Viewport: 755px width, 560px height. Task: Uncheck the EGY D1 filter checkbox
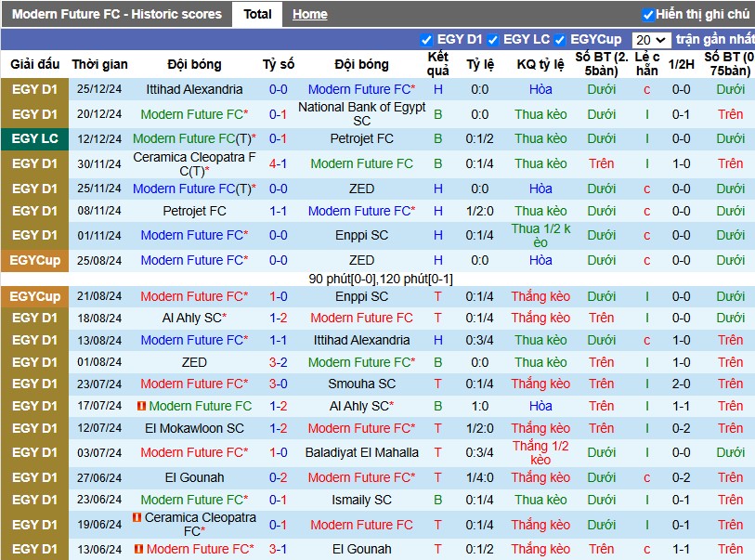[425, 40]
